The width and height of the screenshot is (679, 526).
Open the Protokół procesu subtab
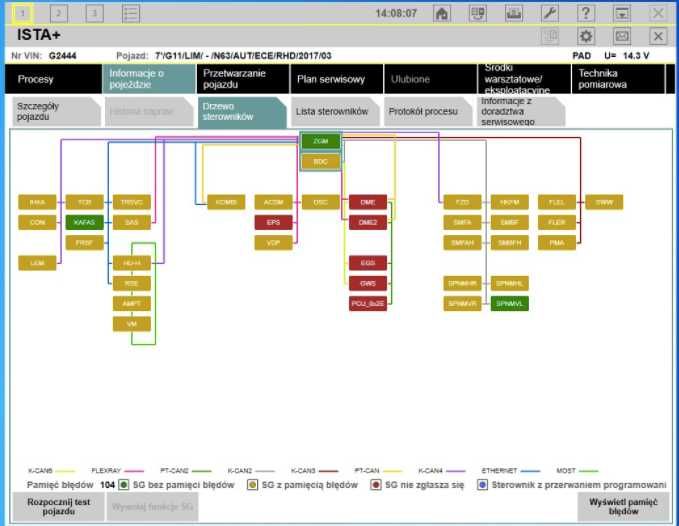(x=428, y=112)
